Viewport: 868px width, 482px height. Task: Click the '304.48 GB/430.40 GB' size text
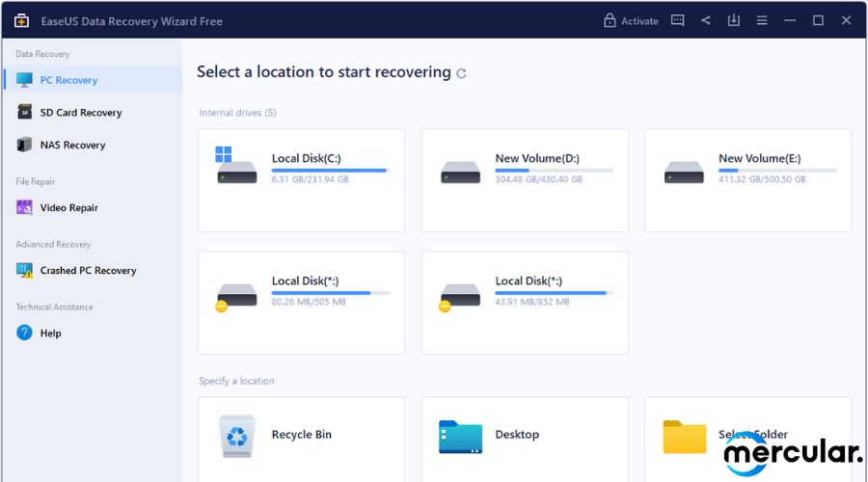[x=538, y=179]
